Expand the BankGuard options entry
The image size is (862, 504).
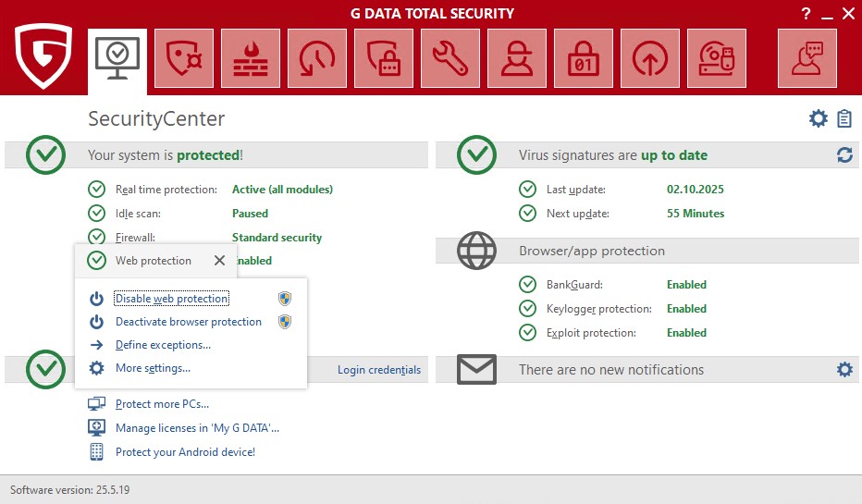tap(574, 285)
